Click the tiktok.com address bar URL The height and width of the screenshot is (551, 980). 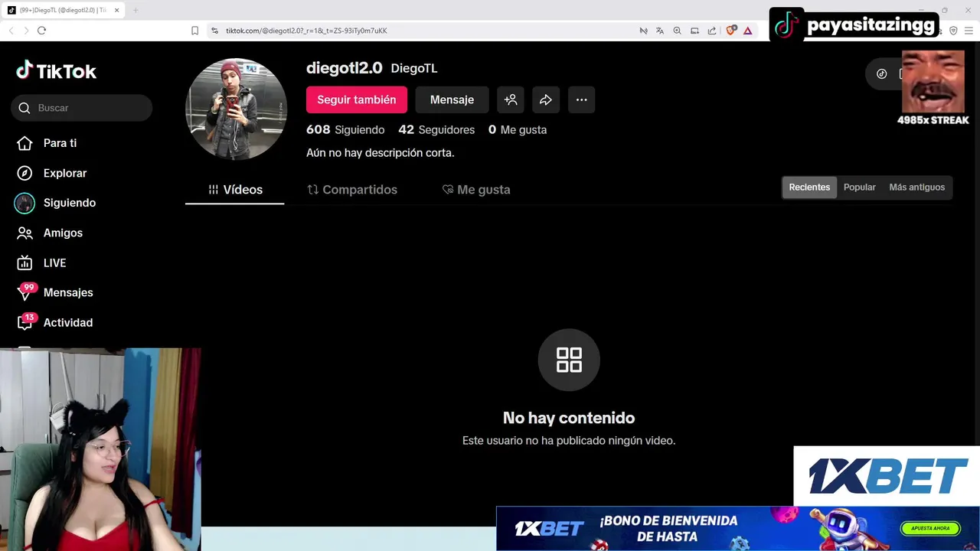(x=306, y=31)
